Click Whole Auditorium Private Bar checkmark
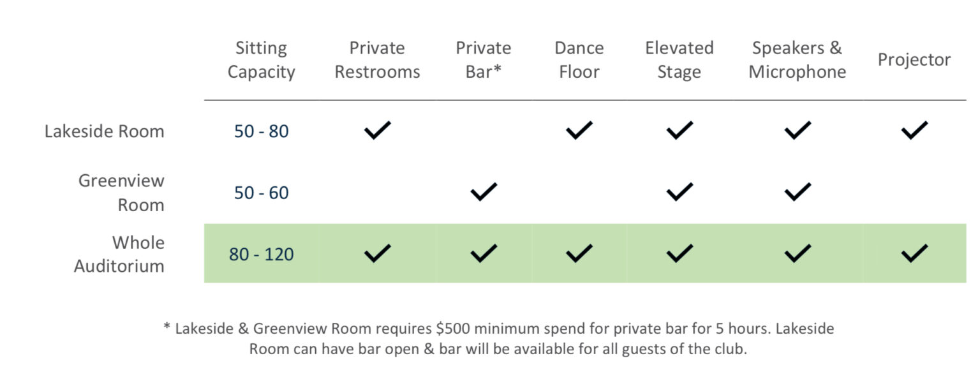The width and height of the screenshot is (980, 379). 484,254
